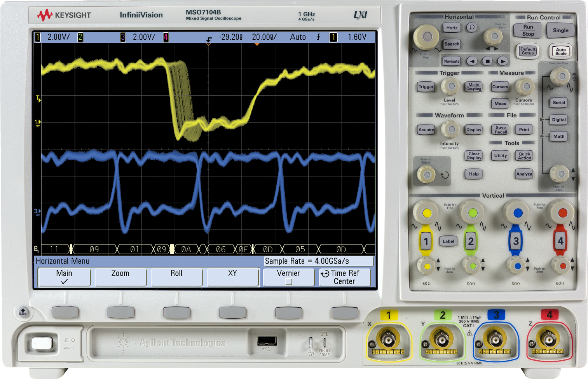
Task: Click the Quick Action key
Action: coord(524,156)
